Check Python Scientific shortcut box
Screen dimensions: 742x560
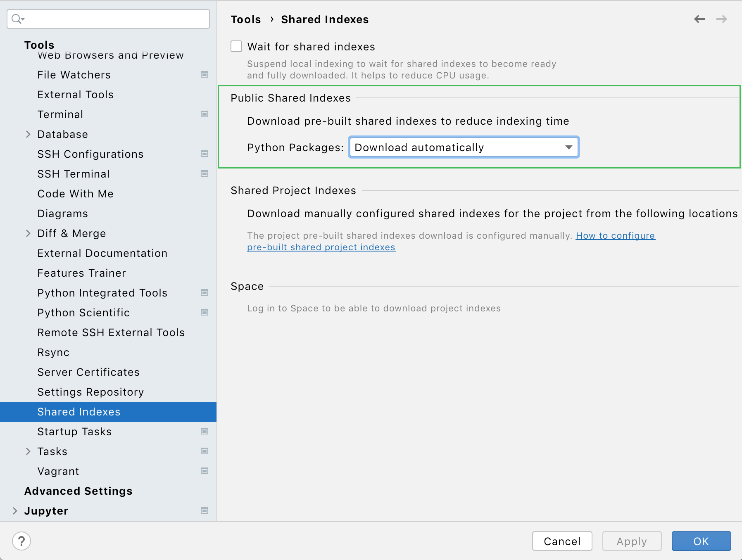[204, 313]
